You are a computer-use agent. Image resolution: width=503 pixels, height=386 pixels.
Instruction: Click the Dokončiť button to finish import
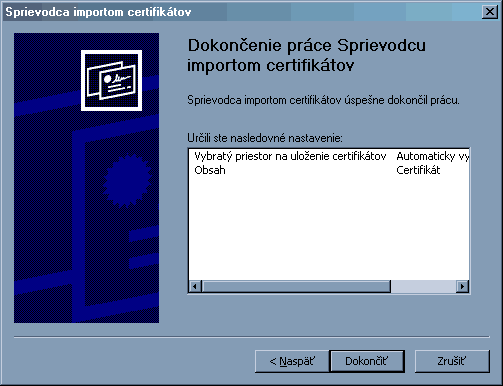pos(367,361)
